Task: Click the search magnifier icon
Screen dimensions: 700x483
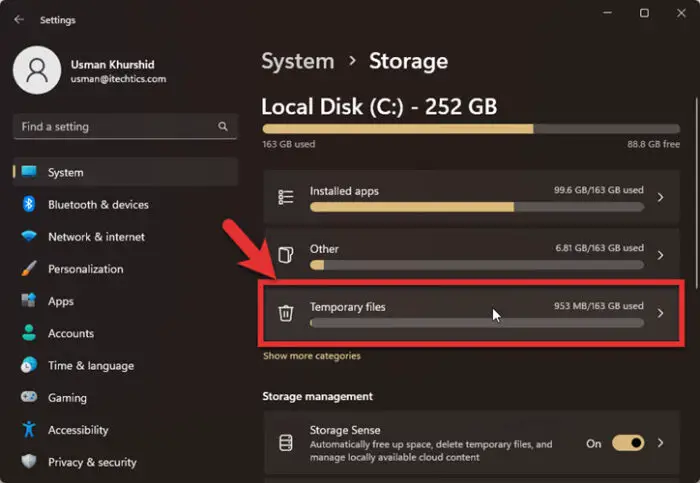Action: [x=223, y=126]
